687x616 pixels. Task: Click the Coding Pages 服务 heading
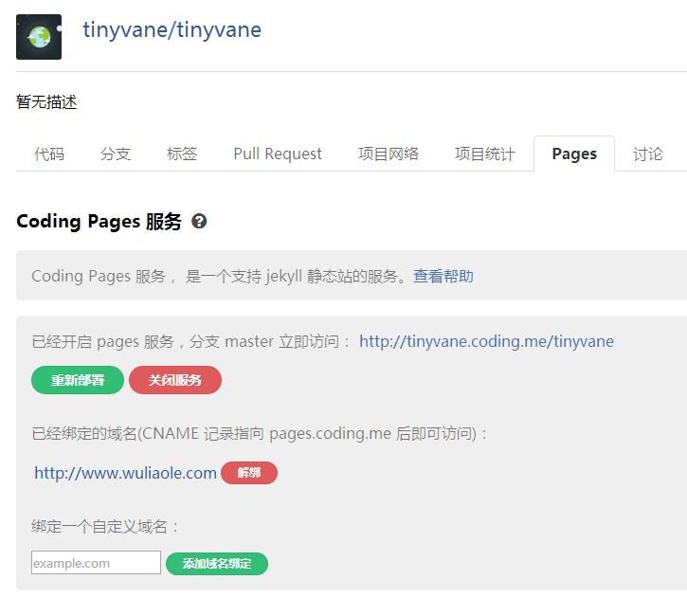pos(99,221)
